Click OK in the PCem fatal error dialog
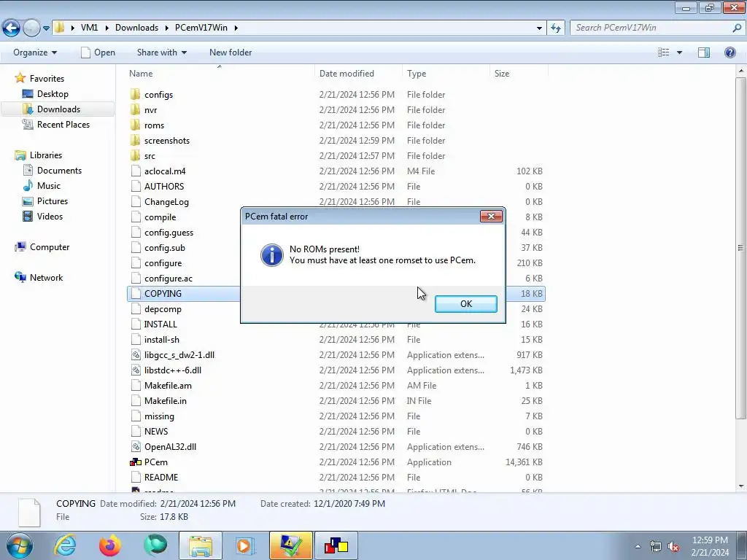 pos(465,304)
